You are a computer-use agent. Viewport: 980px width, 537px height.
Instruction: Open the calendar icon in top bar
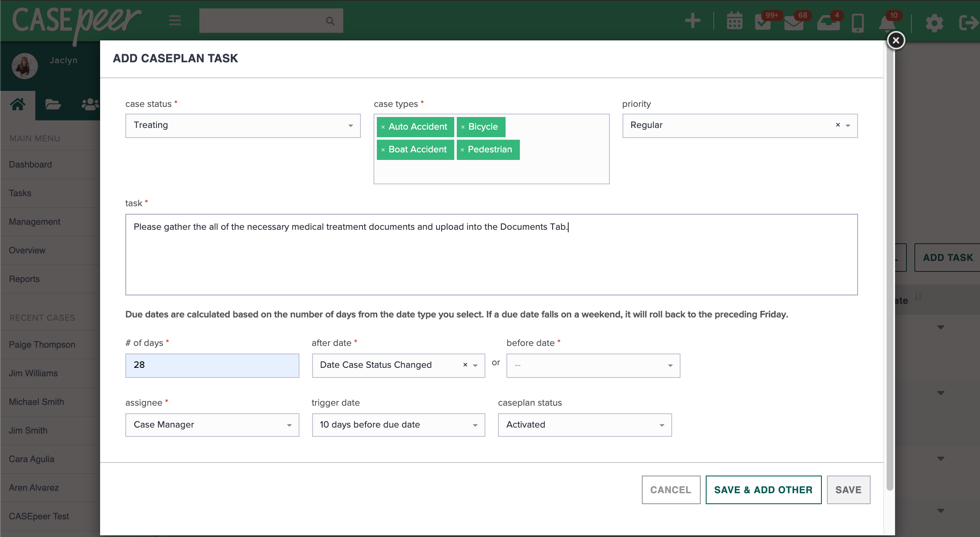point(734,21)
